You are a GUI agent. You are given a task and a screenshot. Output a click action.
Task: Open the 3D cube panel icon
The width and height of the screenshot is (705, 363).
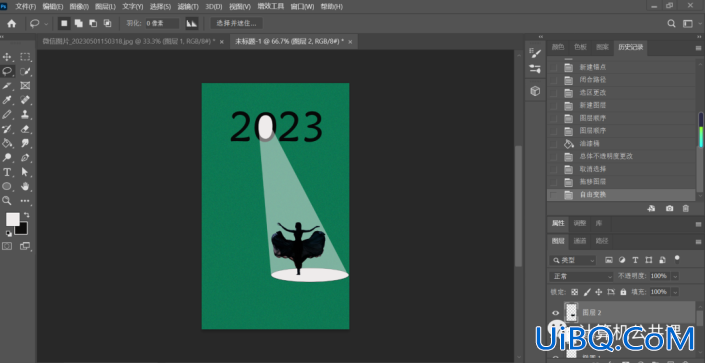click(535, 91)
